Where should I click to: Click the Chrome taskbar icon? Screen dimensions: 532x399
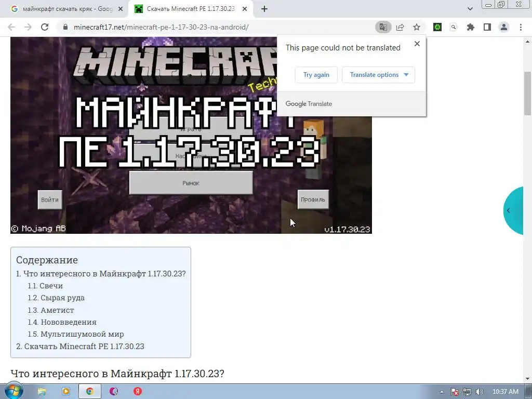[89, 392]
